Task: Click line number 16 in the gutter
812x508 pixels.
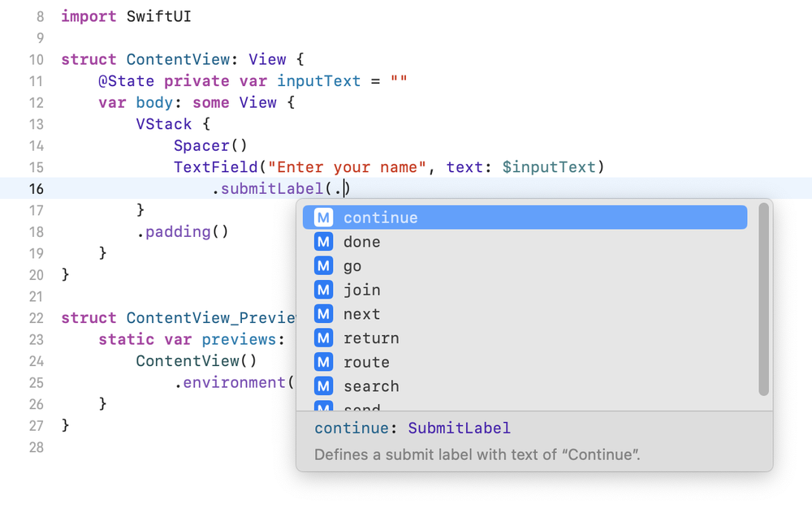Action: [x=36, y=189]
